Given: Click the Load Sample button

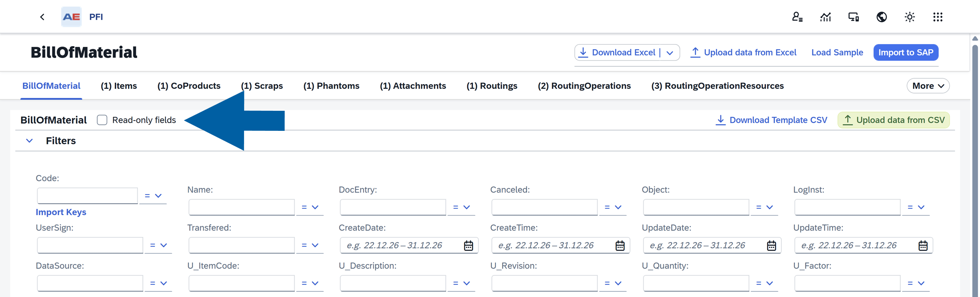Looking at the screenshot, I should pos(837,53).
